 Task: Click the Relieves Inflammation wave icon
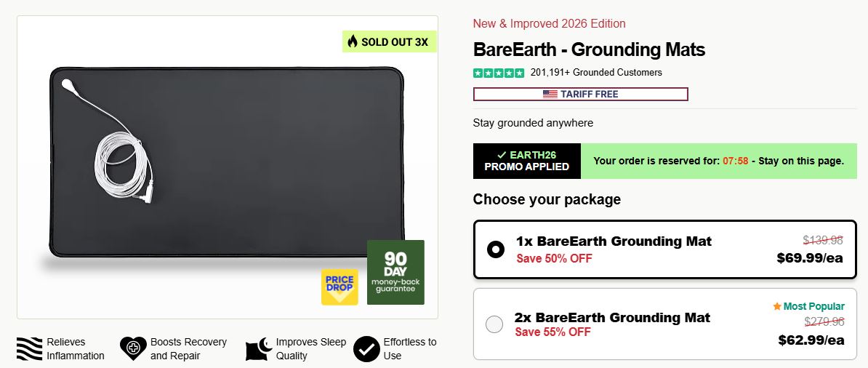[30, 349]
